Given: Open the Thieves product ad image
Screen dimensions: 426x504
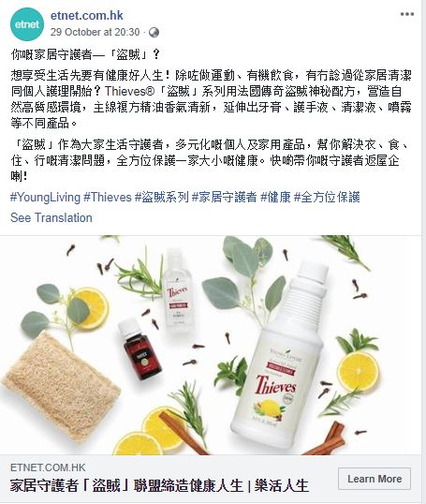Looking at the screenshot, I should click(x=211, y=346).
